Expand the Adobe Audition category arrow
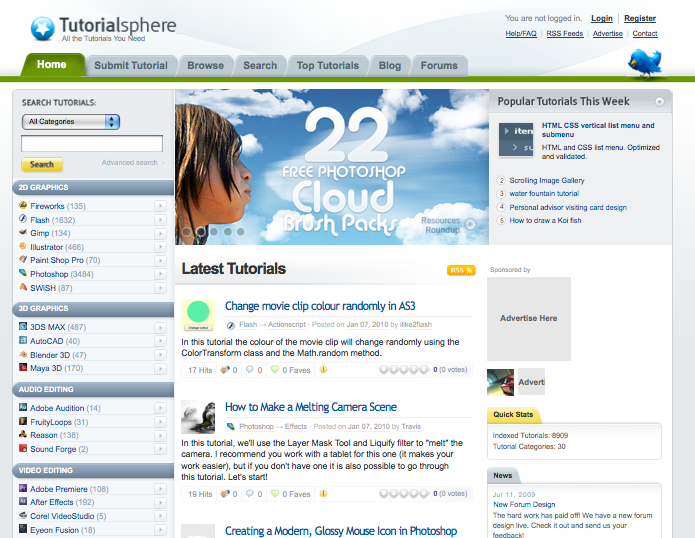Image resolution: width=695 pixels, height=538 pixels. pyautogui.click(x=160, y=408)
